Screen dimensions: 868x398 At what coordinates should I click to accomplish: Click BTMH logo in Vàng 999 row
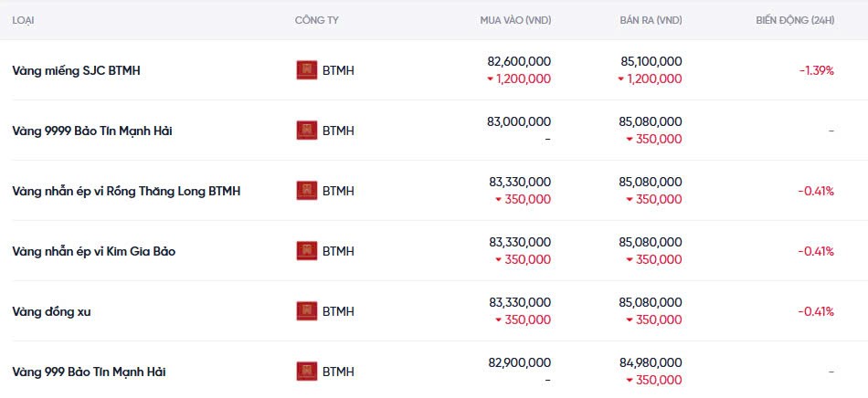pyautogui.click(x=307, y=372)
